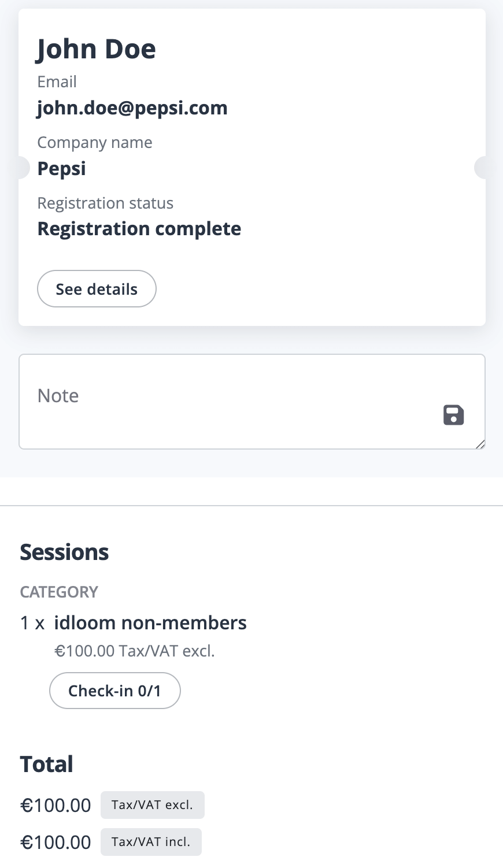Click the Company name label
503x868 pixels.
coord(95,142)
